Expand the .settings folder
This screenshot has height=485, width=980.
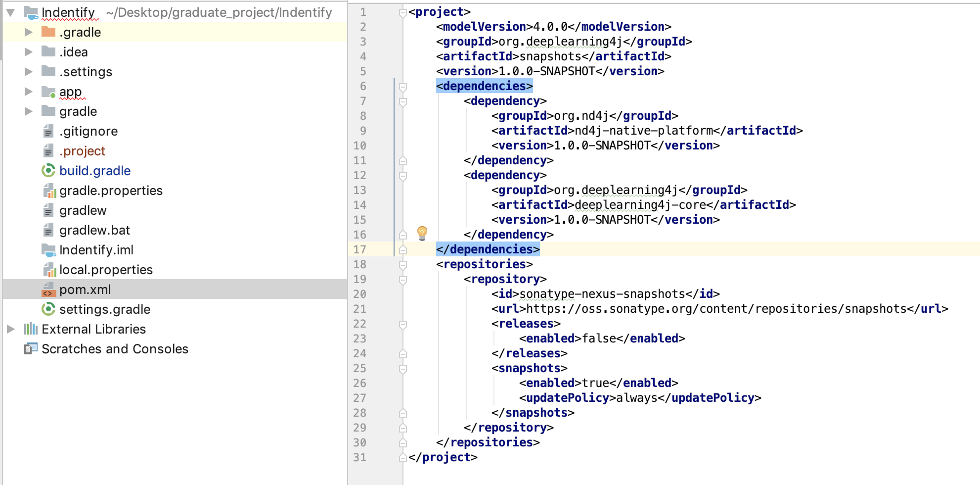[x=28, y=72]
